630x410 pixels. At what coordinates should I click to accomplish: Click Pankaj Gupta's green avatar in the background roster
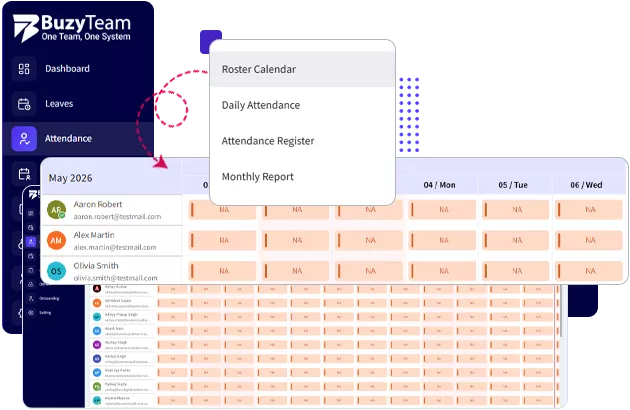tap(97, 386)
